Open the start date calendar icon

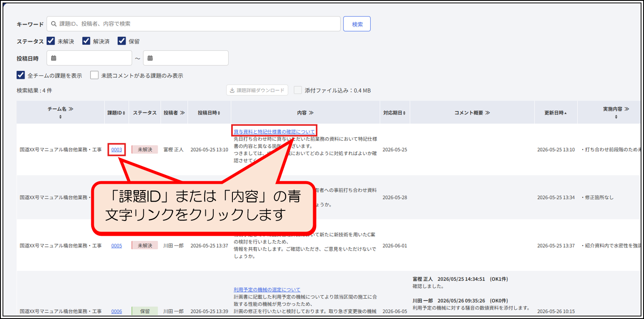(54, 58)
